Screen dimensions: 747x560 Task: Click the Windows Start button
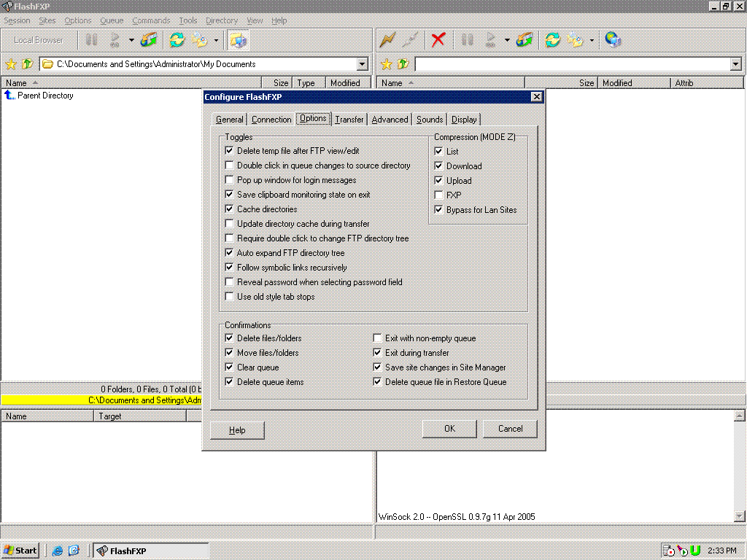[20, 551]
